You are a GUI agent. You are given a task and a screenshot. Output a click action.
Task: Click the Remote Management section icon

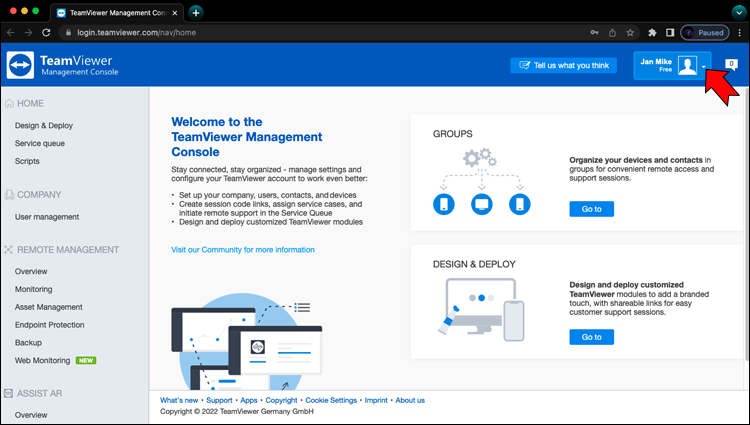9,250
